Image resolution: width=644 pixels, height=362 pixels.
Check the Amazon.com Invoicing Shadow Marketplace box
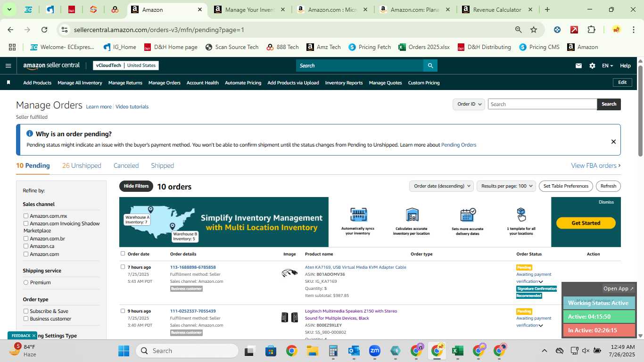pyautogui.click(x=26, y=223)
